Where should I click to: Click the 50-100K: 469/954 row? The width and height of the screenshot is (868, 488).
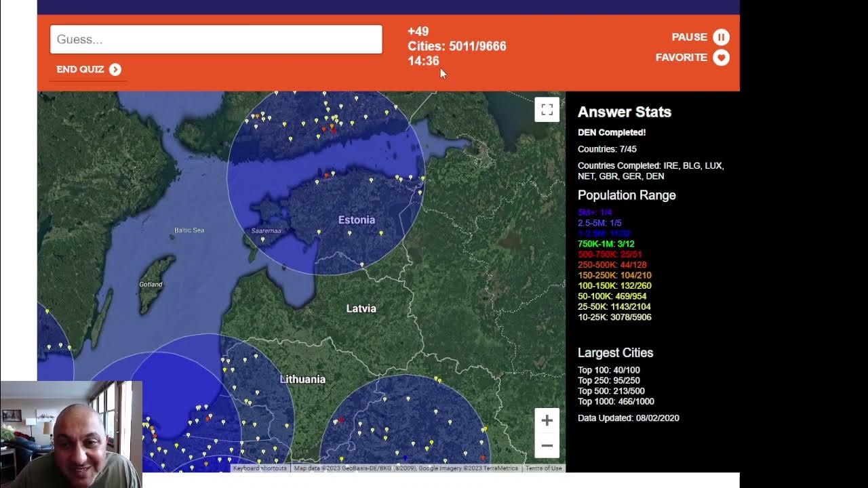tap(612, 296)
